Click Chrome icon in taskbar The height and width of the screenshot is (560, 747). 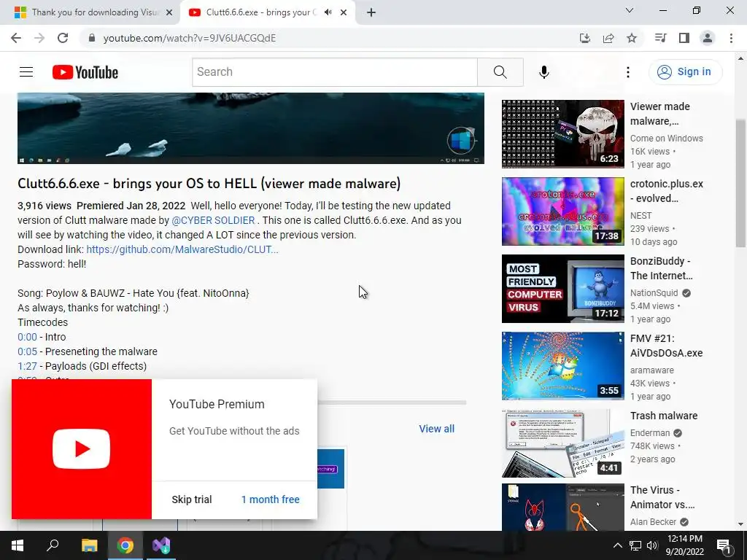125,545
